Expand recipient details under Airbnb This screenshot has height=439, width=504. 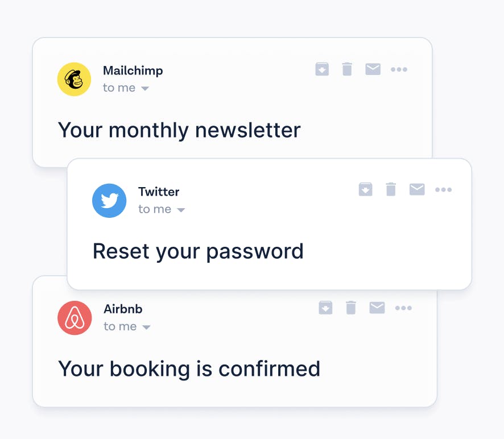coord(146,328)
